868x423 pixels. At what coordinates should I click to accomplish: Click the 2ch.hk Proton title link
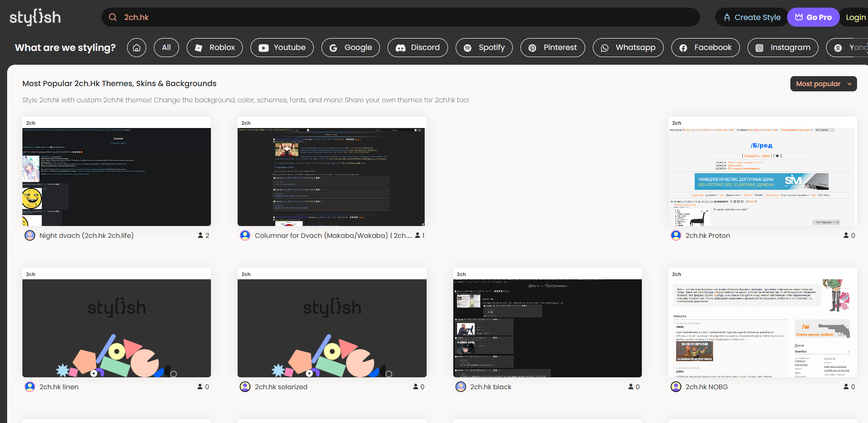(708, 236)
